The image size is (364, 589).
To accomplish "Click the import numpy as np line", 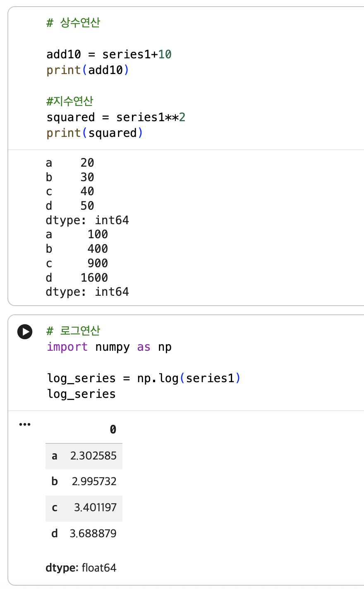I will [109, 347].
